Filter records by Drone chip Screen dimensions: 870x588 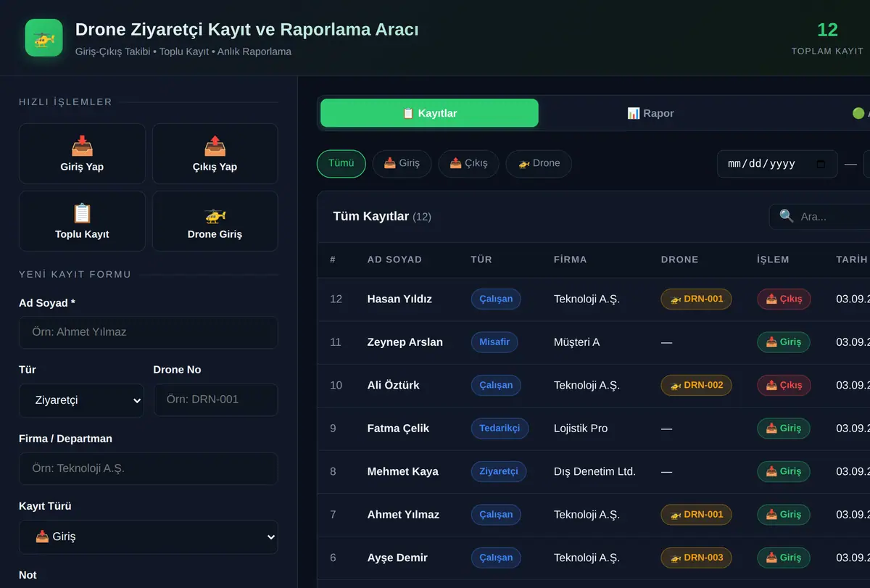(x=539, y=163)
